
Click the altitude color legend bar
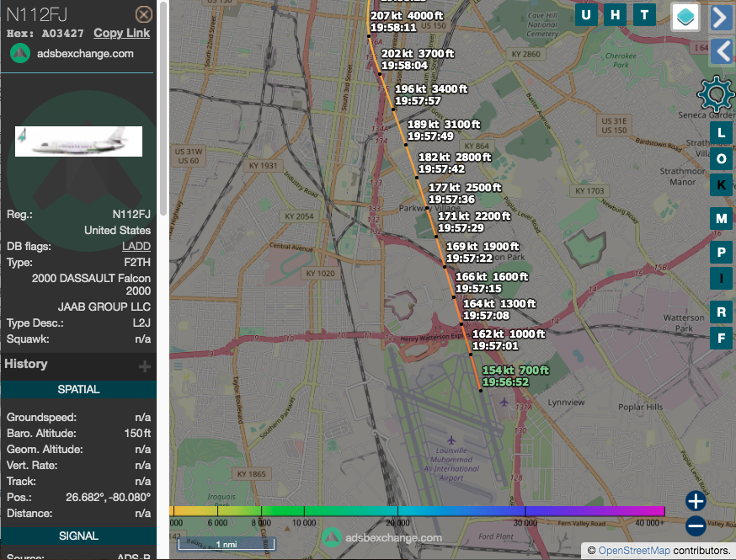point(418,511)
